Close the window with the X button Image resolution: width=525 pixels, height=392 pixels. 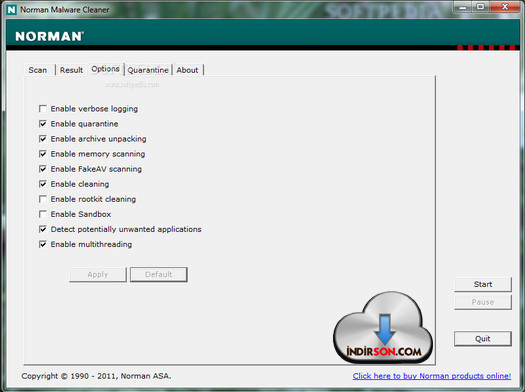(x=505, y=7)
